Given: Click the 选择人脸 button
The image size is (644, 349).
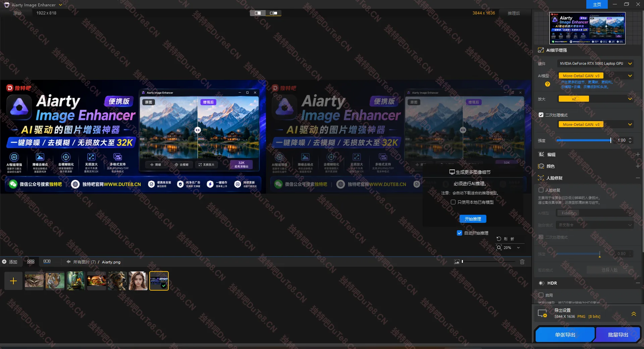Looking at the screenshot, I should tap(609, 270).
